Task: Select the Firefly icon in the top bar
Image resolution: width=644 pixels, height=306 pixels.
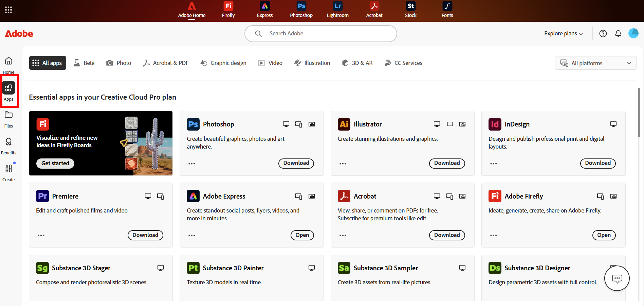Action: point(228,10)
